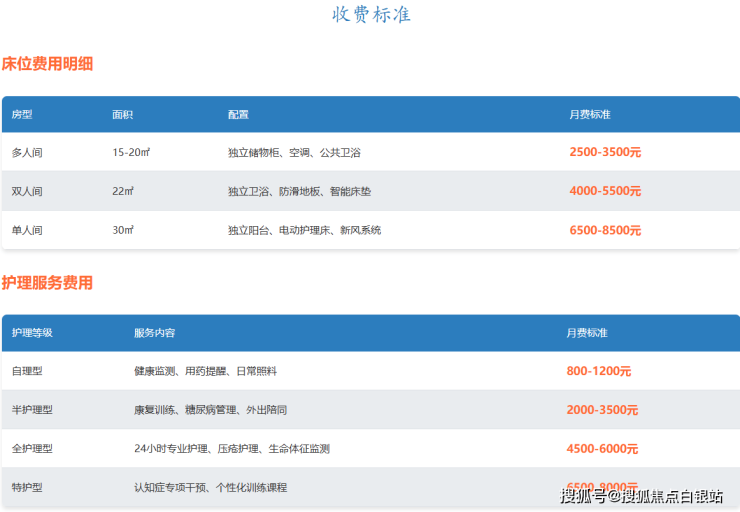This screenshot has width=740, height=512.
Task: Select the 特护型 care level cell
Action: click(x=27, y=488)
